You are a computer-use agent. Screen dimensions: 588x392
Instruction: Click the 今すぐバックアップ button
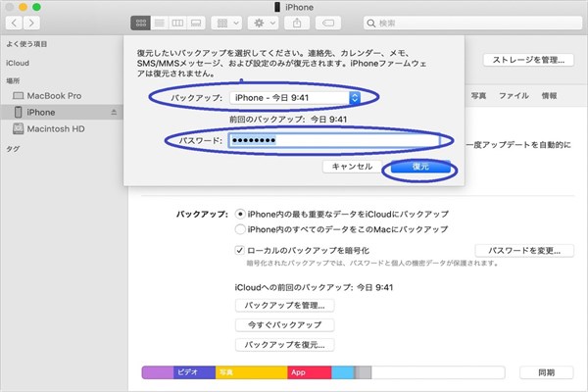[284, 324]
